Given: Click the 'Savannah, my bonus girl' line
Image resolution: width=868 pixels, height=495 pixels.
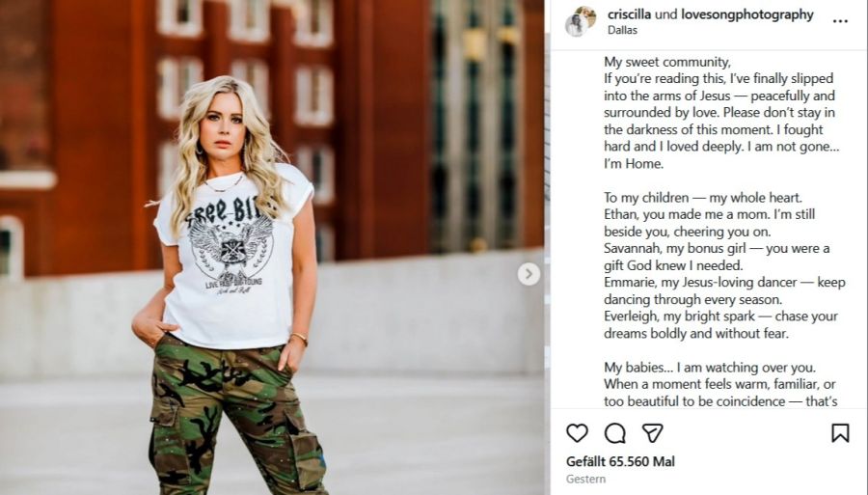Looking at the screenshot, I should [x=717, y=248].
